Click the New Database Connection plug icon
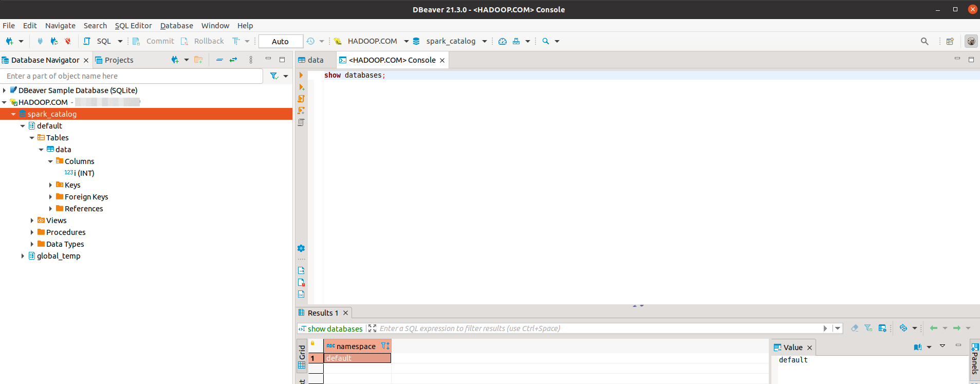Screen dimensions: 980x384 [x=9, y=41]
